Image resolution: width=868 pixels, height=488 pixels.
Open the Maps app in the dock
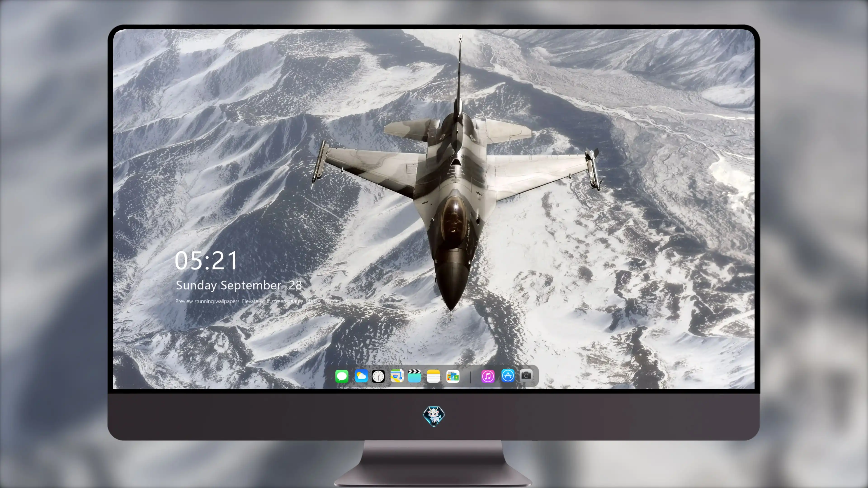click(x=397, y=376)
